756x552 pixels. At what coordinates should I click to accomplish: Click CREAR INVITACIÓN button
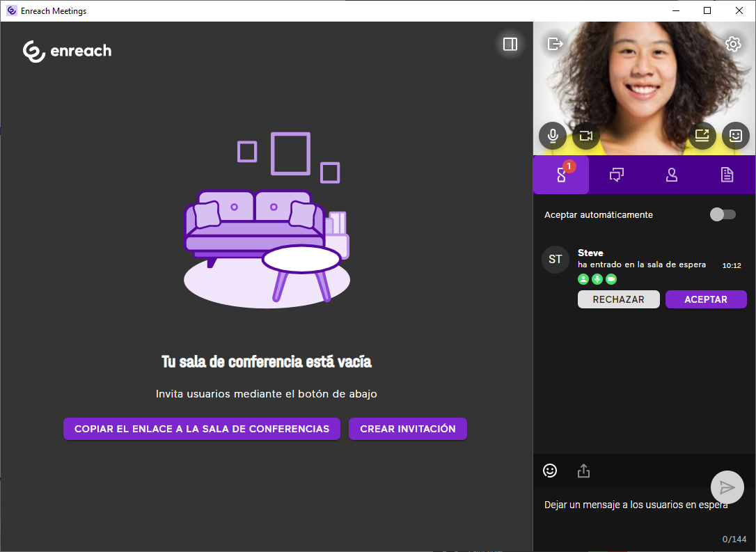coord(407,429)
